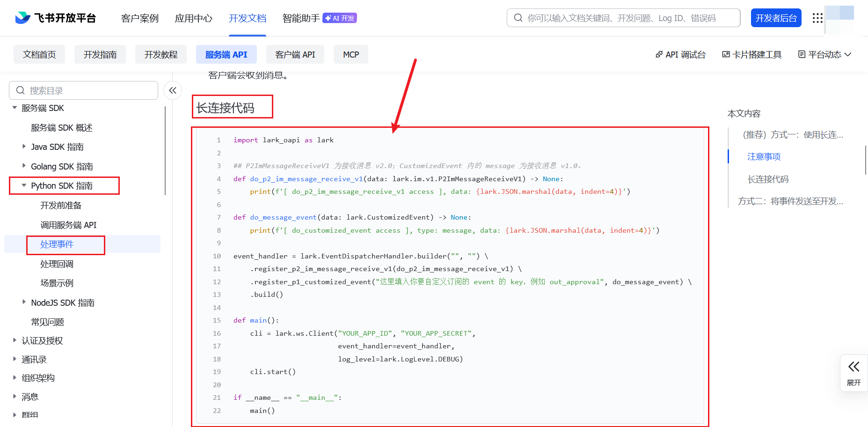Open the MCP tab
The image size is (868, 427).
(x=350, y=54)
